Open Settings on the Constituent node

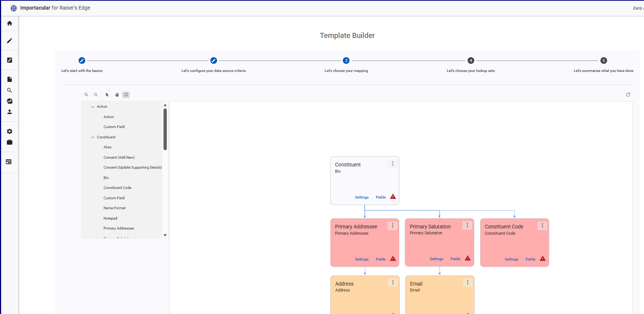pyautogui.click(x=362, y=197)
